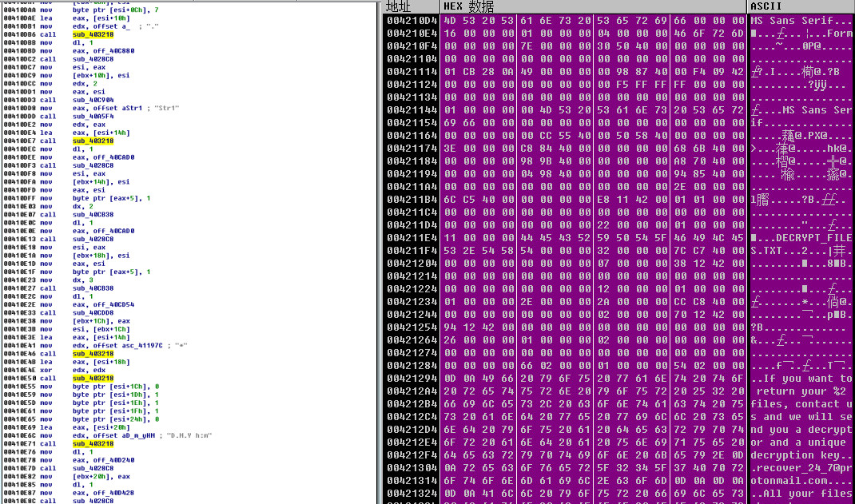Viewport: 855px width, 504px height.
Task: Click the 地址 address column header
Action: (x=396, y=6)
